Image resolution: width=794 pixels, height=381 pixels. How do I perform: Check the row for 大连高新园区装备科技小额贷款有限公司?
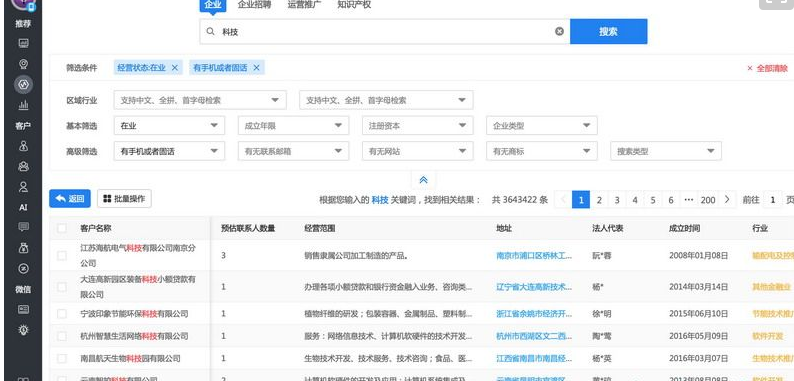pos(62,287)
